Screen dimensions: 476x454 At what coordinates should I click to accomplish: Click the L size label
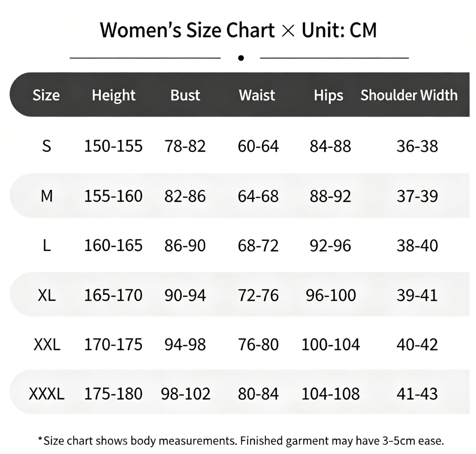tap(47, 245)
